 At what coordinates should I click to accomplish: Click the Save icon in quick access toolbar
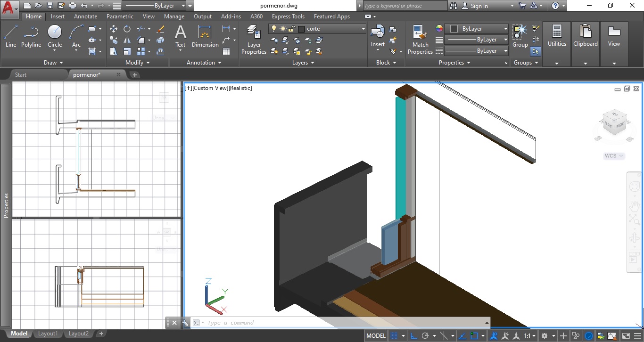pyautogui.click(x=50, y=6)
